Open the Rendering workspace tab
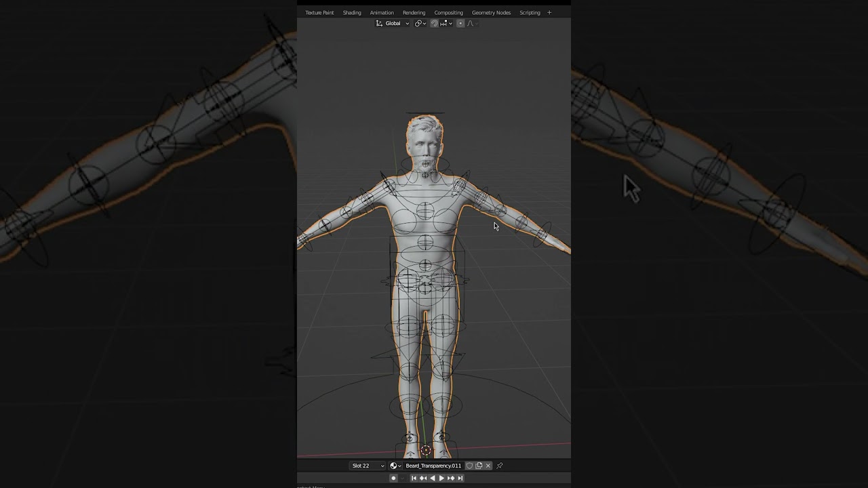Screen dimensions: 868x488 [414, 12]
